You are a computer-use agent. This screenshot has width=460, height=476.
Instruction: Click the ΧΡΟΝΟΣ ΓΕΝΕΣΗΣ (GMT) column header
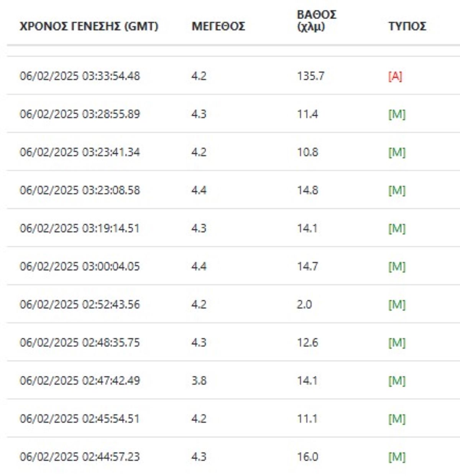[89, 26]
